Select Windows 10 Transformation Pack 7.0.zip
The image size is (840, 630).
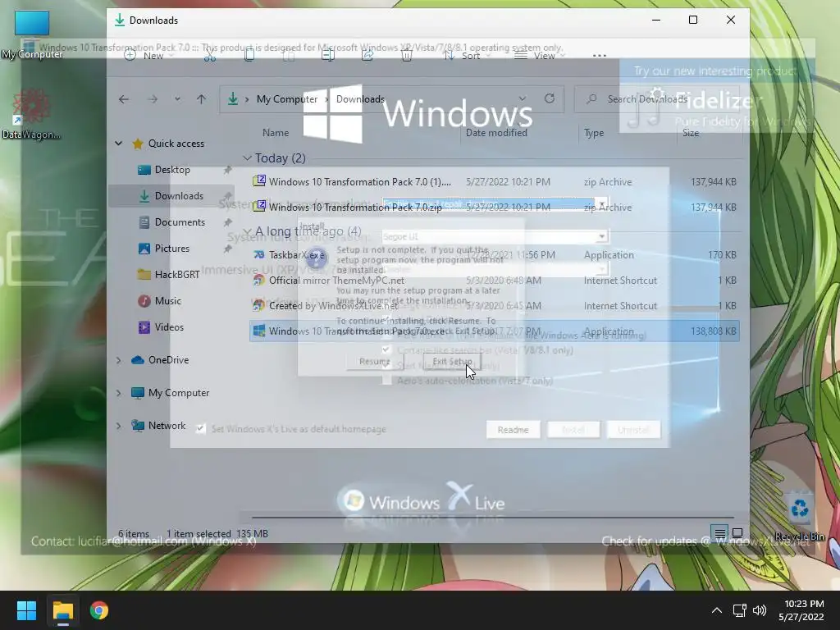point(494,207)
